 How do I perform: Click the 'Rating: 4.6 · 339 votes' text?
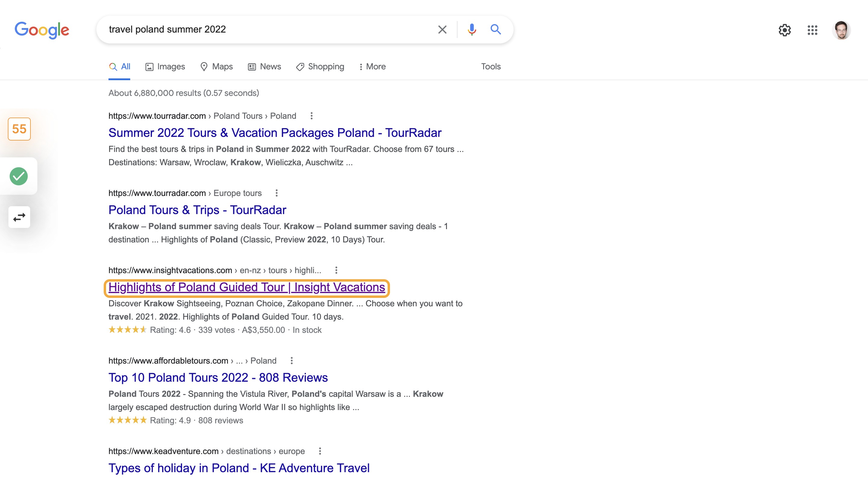[x=192, y=330]
